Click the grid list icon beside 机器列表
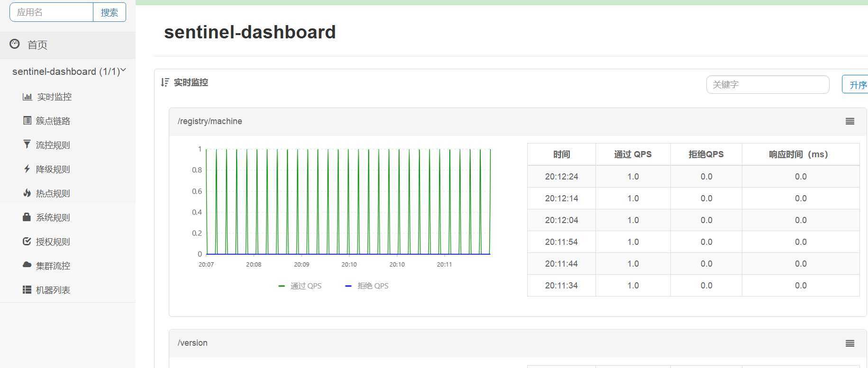Viewport: 868px width, 368px height. point(27,289)
